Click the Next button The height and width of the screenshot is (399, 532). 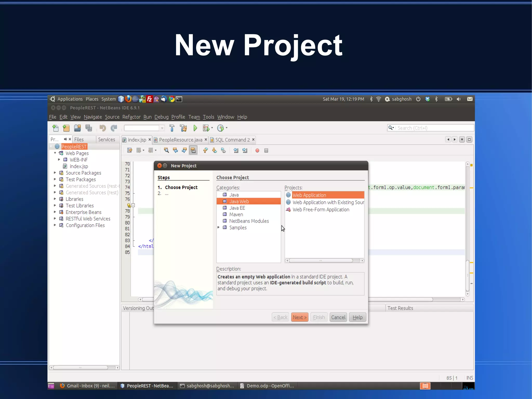point(300,317)
